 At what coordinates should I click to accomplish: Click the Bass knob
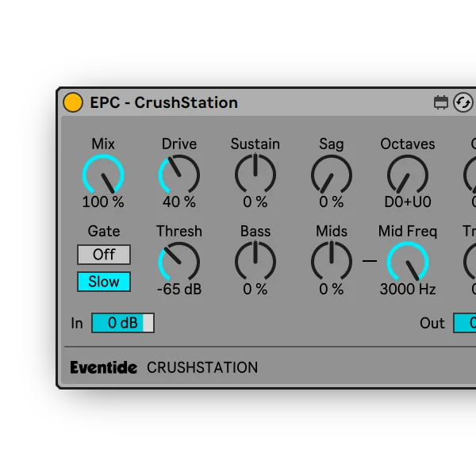(x=255, y=261)
